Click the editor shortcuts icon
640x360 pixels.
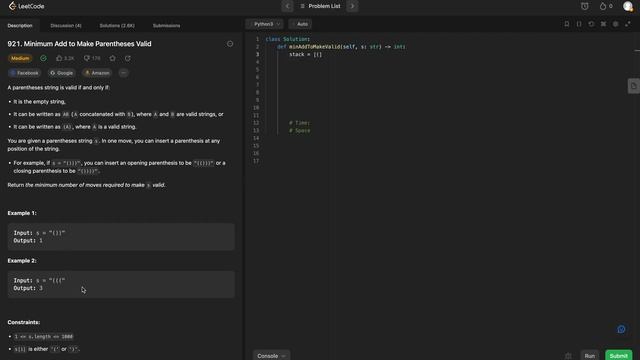tap(603, 24)
